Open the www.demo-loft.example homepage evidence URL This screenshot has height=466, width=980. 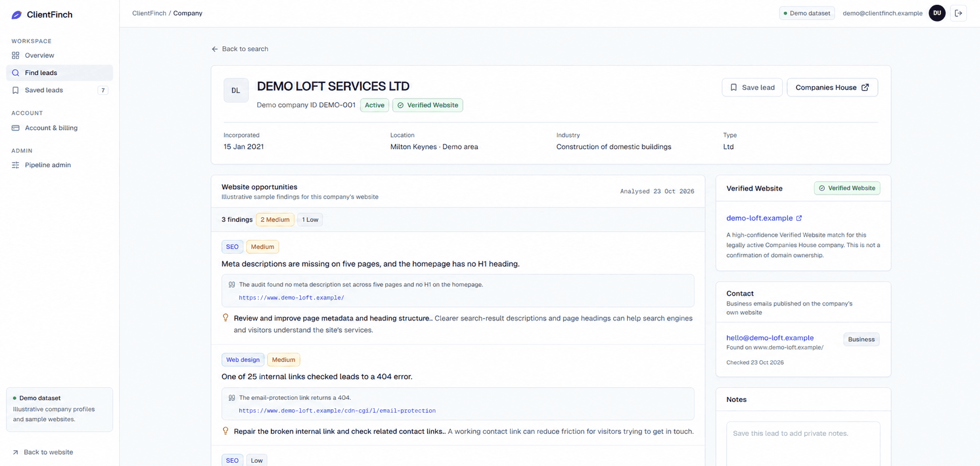click(x=291, y=298)
